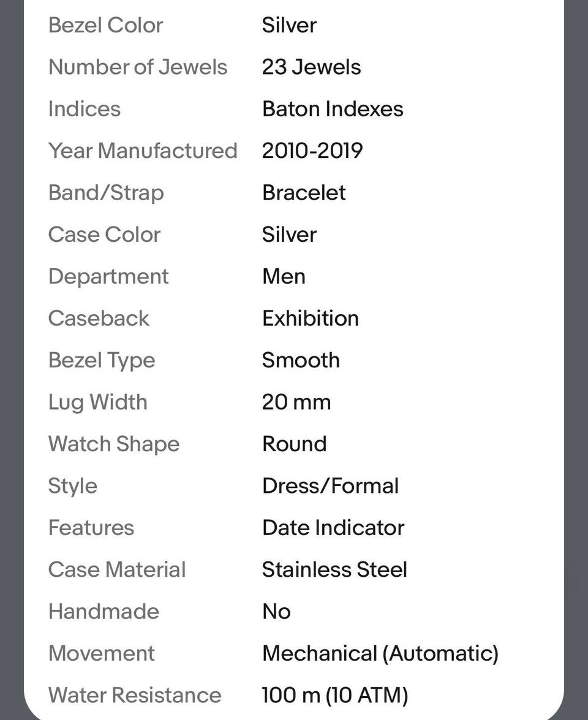Select the Bezel Type label
This screenshot has width=588, height=720.
(102, 360)
